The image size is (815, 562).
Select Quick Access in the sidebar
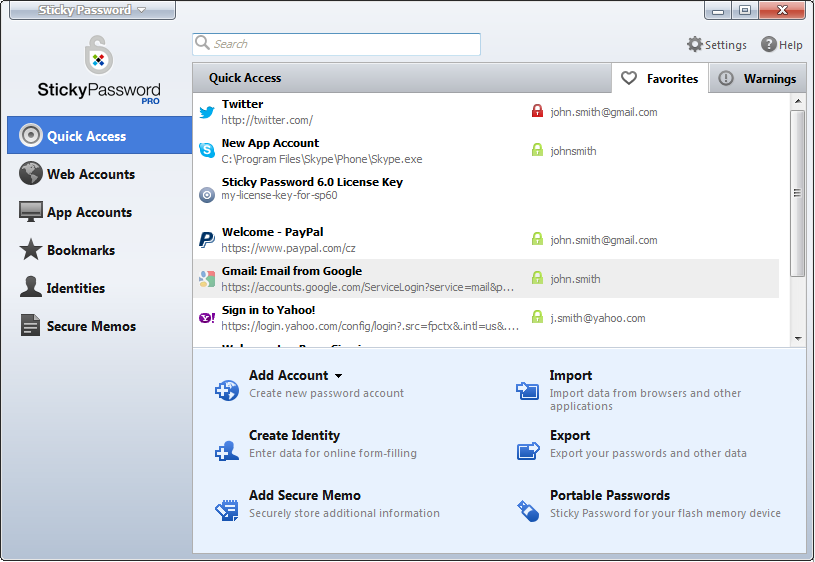point(100,135)
